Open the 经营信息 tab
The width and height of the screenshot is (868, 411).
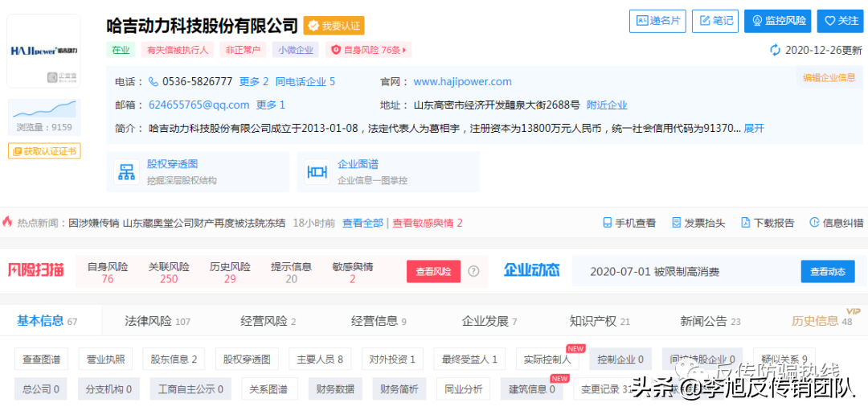tap(379, 321)
